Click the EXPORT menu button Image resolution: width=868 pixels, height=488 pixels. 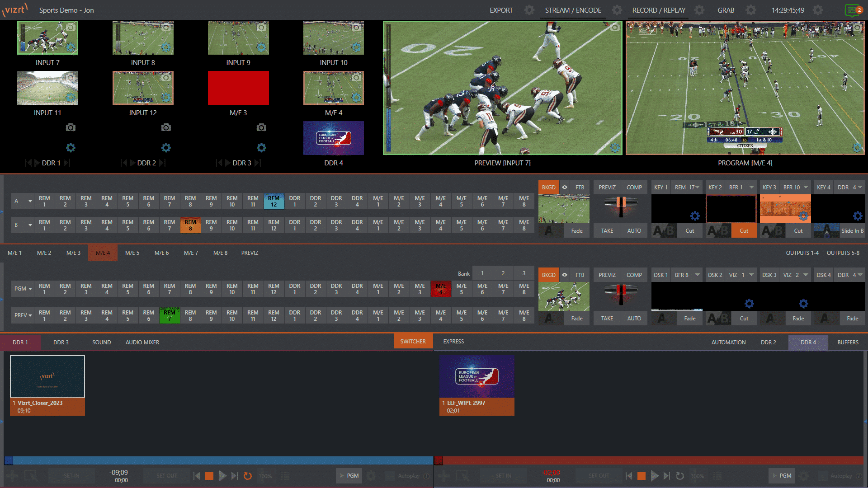pos(501,10)
